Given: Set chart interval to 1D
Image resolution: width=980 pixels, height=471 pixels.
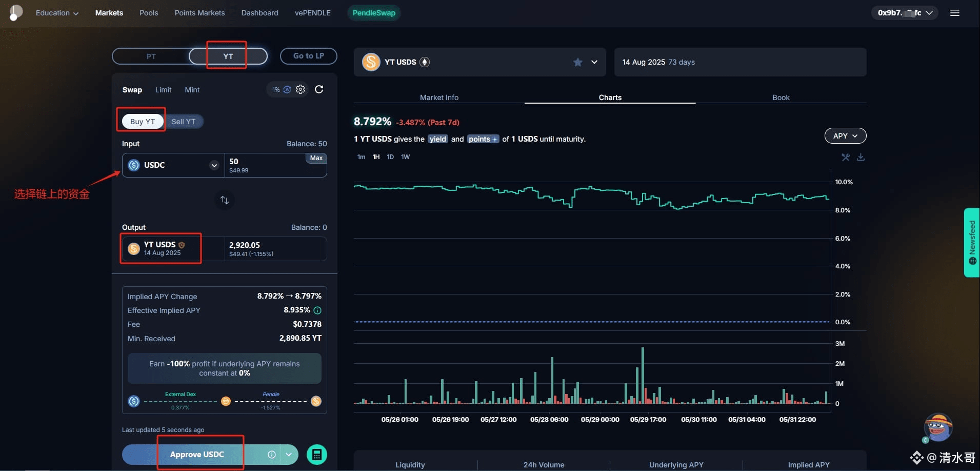Looking at the screenshot, I should coord(390,157).
